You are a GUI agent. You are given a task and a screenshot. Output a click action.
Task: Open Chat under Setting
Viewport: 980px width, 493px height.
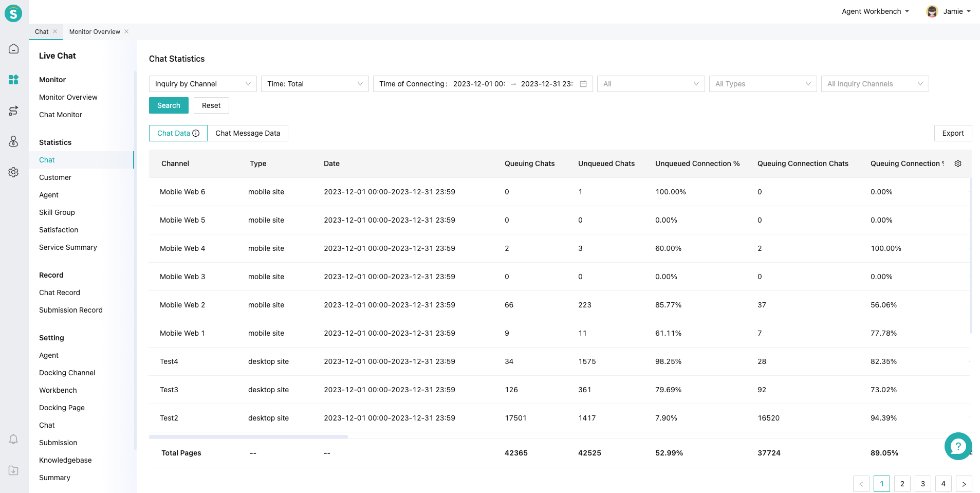tap(47, 425)
